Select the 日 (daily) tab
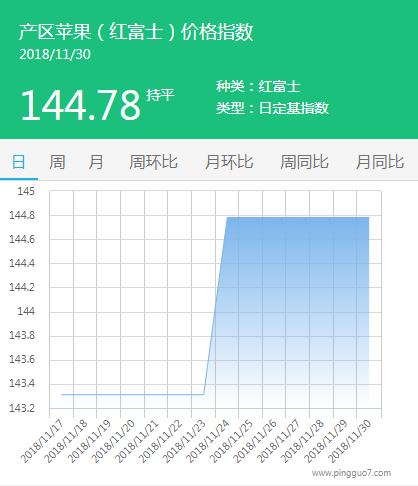The width and height of the screenshot is (418, 486). click(x=19, y=162)
